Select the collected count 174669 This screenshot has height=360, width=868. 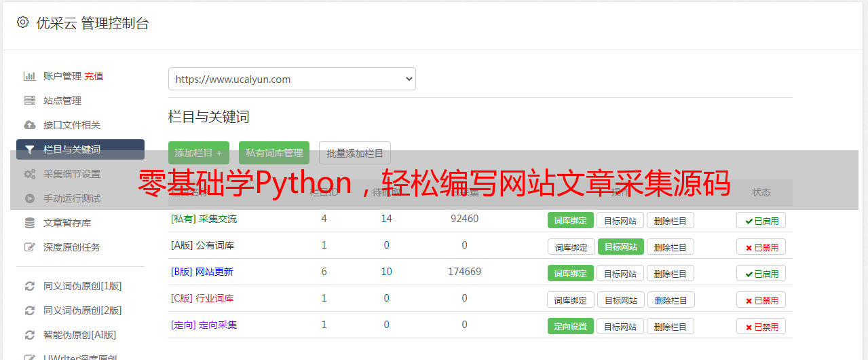pos(464,272)
